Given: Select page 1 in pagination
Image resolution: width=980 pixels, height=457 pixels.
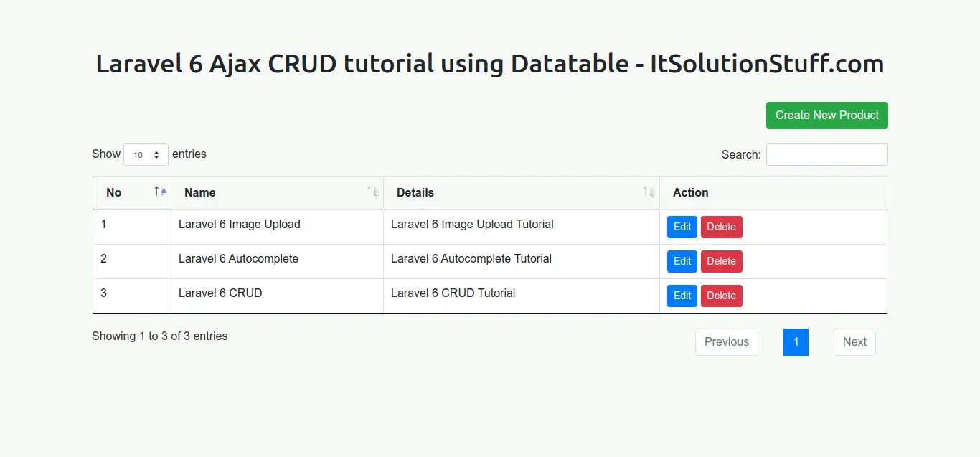Looking at the screenshot, I should 796,342.
